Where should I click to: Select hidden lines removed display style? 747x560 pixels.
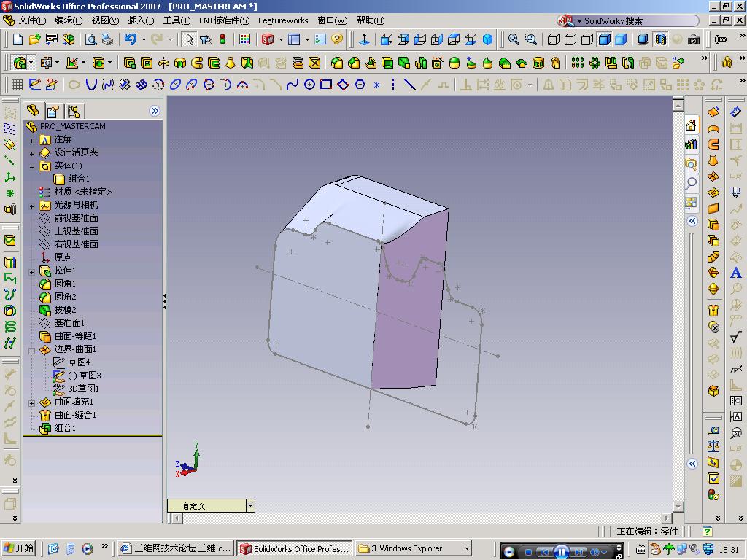click(587, 39)
